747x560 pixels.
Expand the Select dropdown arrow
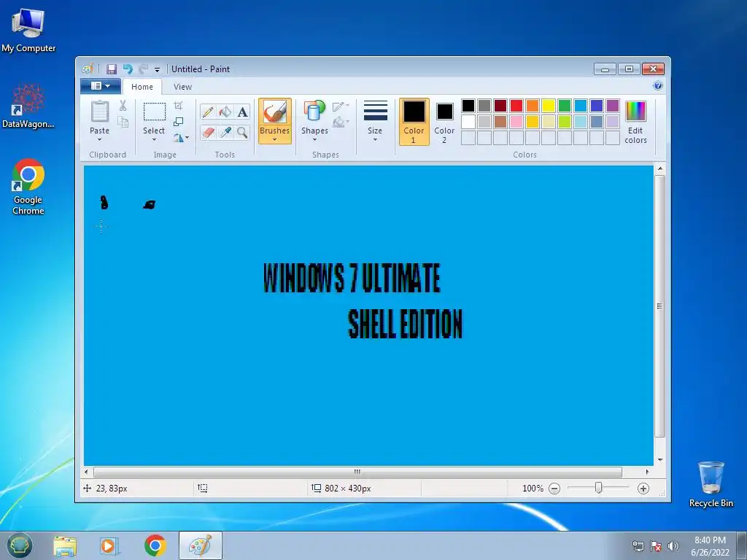tap(154, 140)
